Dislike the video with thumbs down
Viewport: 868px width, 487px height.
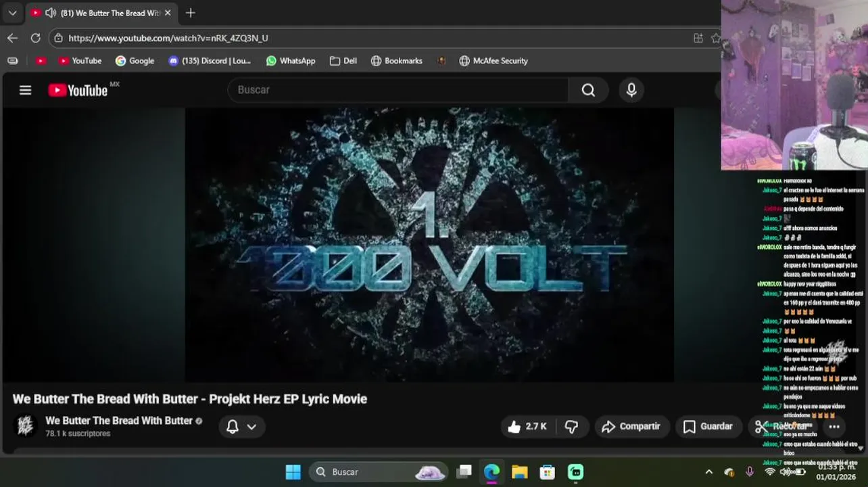coord(572,426)
